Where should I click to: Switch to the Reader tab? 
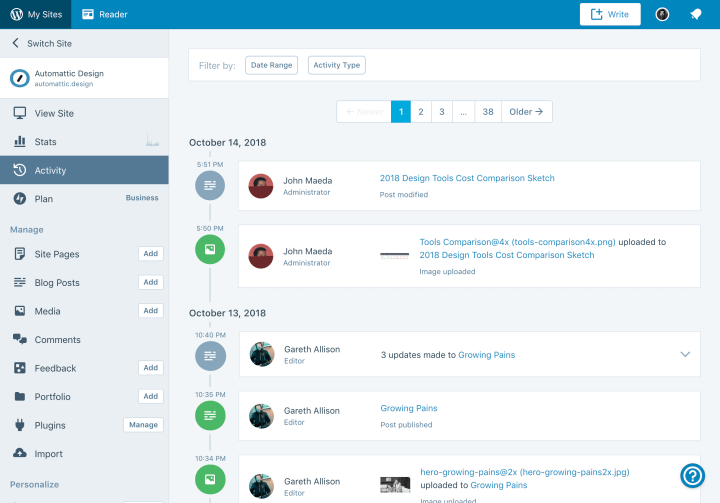point(105,14)
